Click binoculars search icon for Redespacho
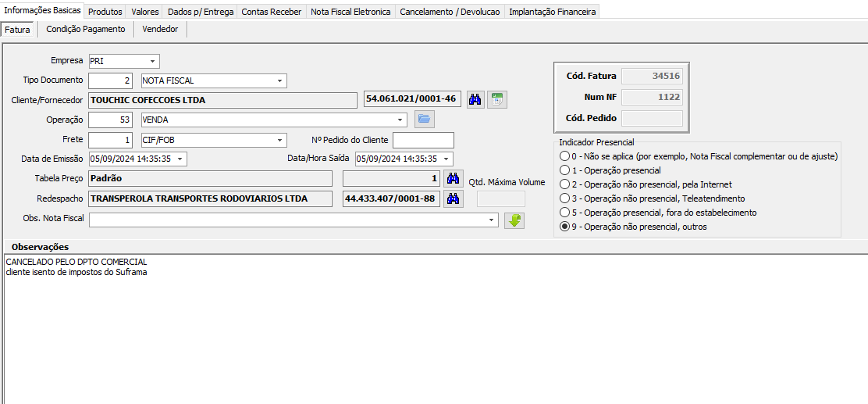The width and height of the screenshot is (868, 404). pyautogui.click(x=454, y=198)
